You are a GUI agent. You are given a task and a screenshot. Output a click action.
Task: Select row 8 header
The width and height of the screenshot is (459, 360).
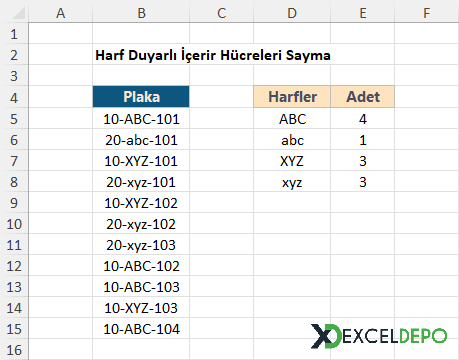coord(14,182)
